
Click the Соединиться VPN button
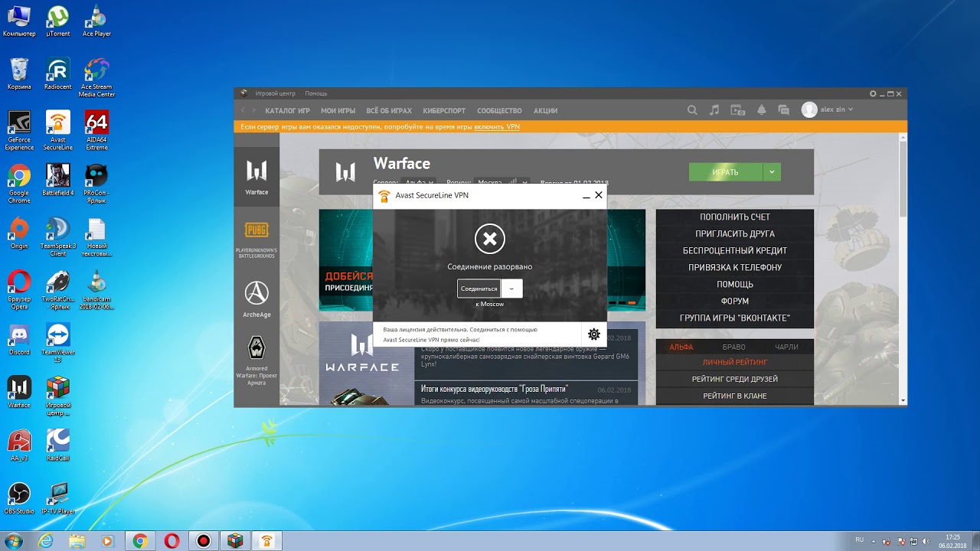coord(479,289)
